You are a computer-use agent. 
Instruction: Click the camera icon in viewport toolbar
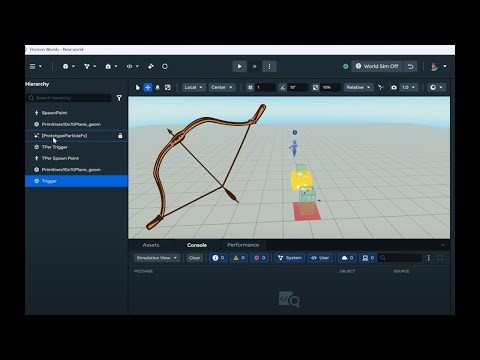[394, 87]
